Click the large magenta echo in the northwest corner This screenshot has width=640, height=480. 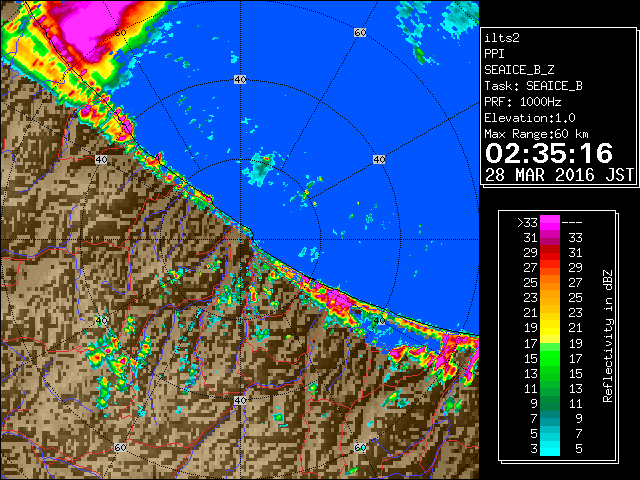point(92,27)
